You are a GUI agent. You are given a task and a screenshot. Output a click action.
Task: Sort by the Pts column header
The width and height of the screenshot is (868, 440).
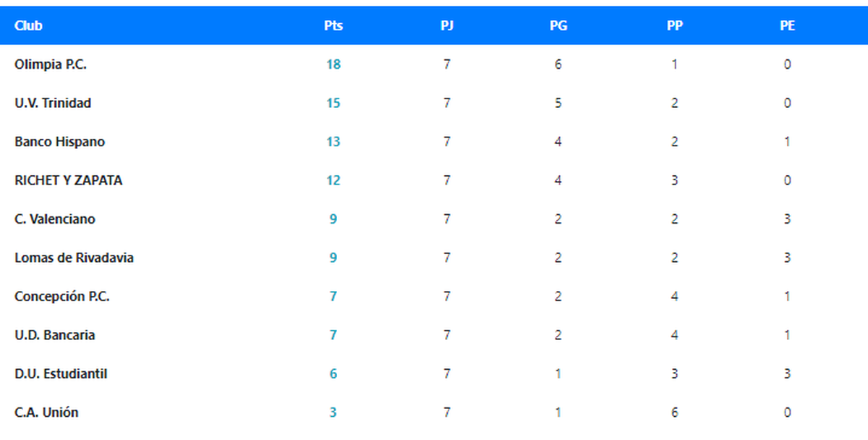[333, 25]
